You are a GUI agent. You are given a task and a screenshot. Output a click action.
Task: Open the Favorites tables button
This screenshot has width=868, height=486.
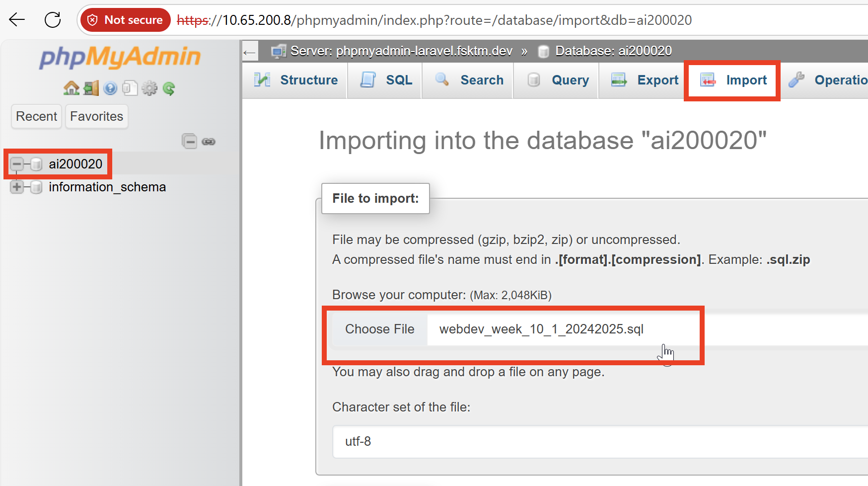pos(96,116)
